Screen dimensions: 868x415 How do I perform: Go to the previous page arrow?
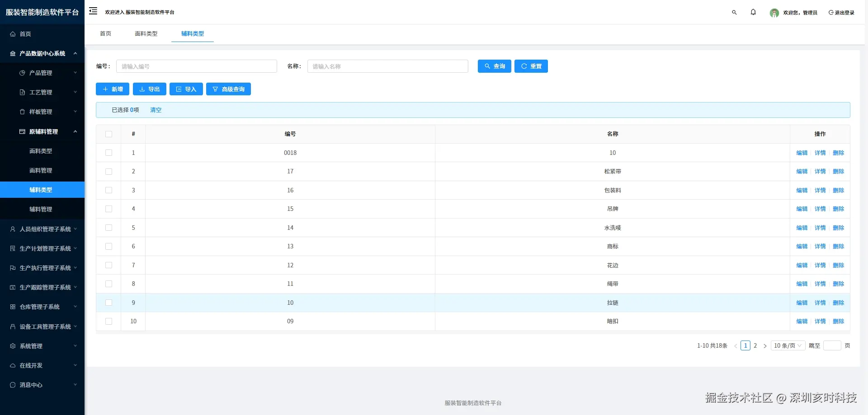[x=736, y=346]
